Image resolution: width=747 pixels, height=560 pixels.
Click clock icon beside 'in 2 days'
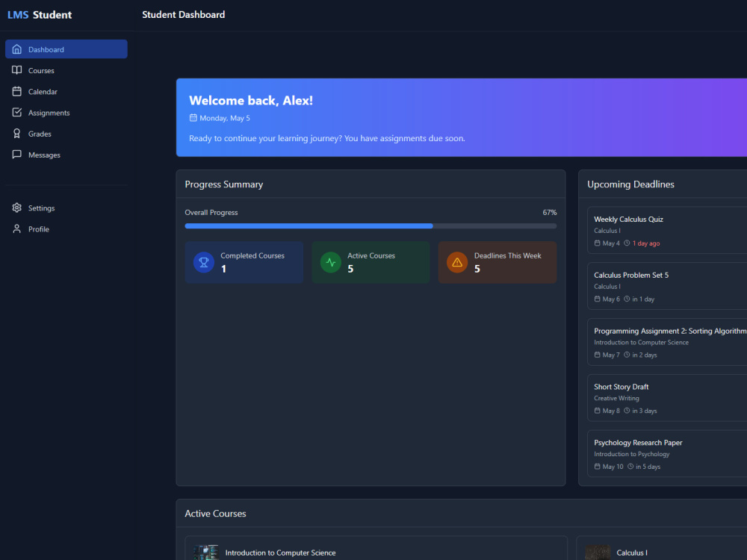pyautogui.click(x=627, y=355)
